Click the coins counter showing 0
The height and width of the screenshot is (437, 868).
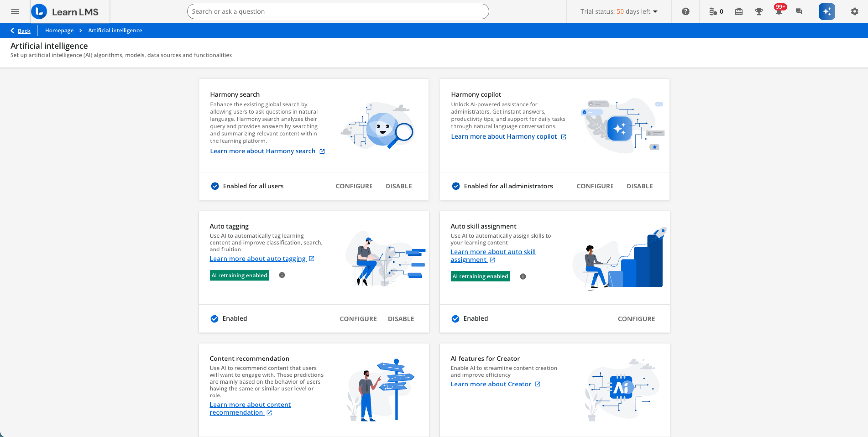(x=715, y=11)
